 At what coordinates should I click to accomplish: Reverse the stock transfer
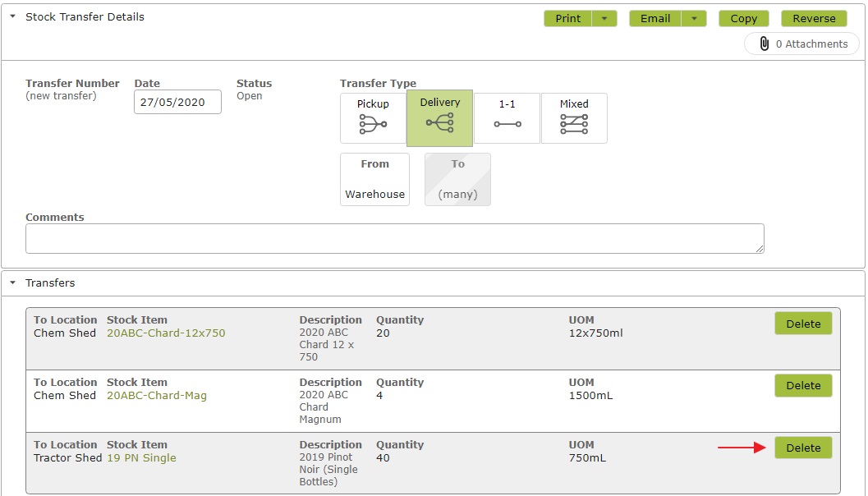pos(814,18)
